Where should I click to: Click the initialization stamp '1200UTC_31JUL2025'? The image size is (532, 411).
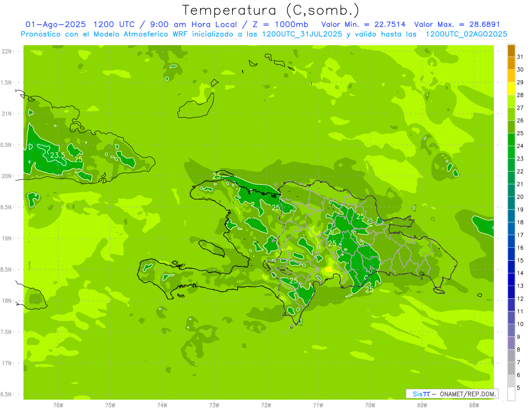click(302, 34)
